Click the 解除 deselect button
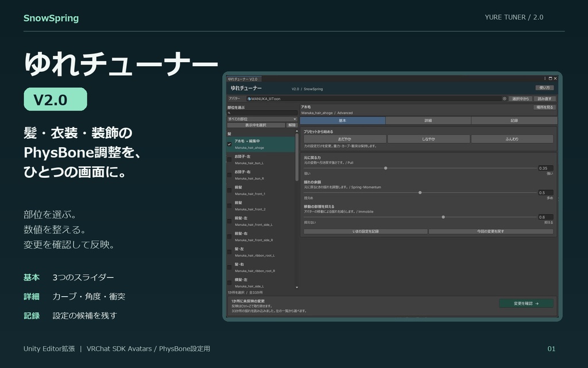 pos(292,125)
